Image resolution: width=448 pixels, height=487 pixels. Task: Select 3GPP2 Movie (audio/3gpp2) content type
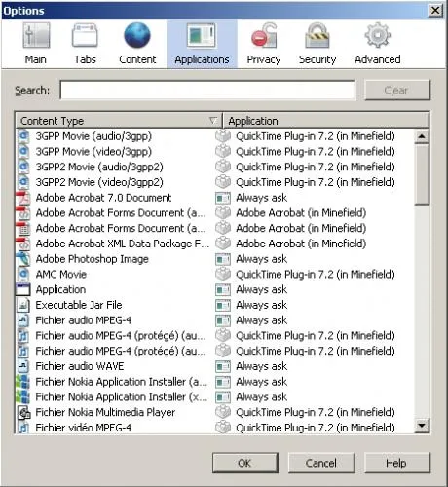click(x=99, y=167)
